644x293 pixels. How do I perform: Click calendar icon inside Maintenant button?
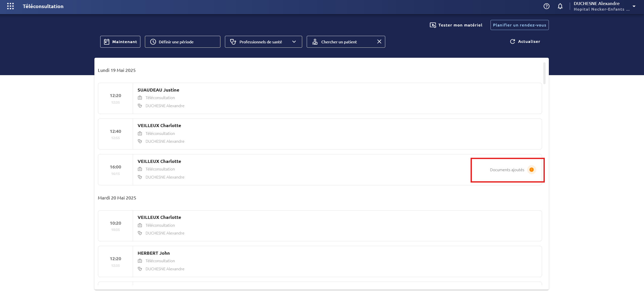[107, 42]
